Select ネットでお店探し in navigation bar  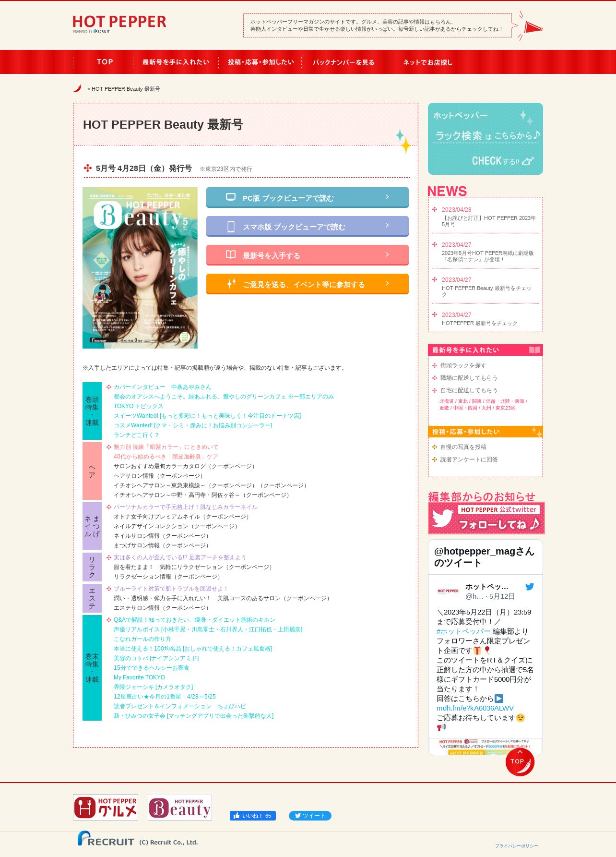pyautogui.click(x=427, y=62)
